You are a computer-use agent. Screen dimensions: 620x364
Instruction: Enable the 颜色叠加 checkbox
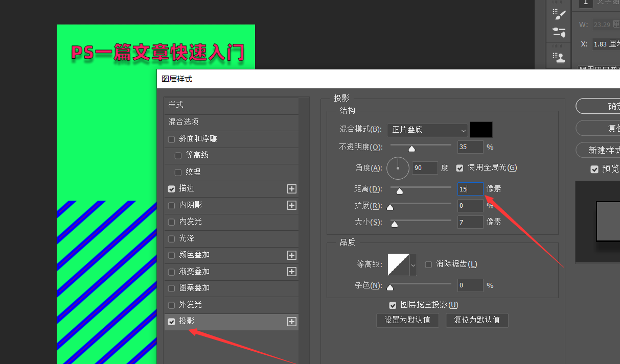172,255
